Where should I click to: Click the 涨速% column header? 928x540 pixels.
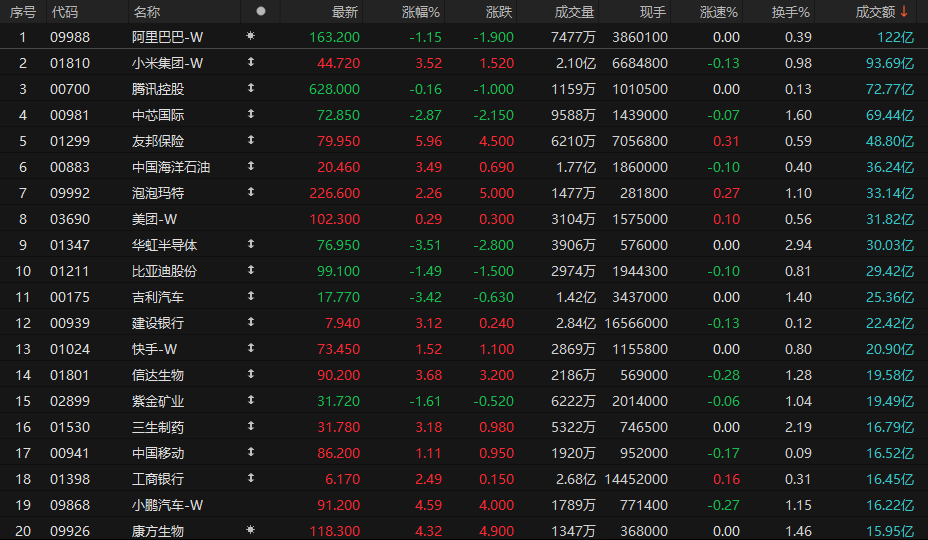[718, 12]
